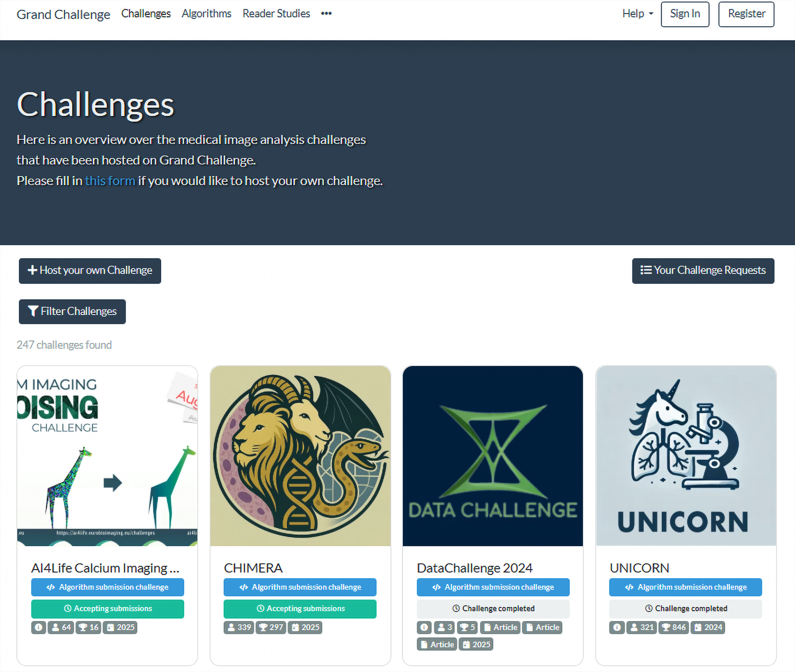Click the Sign In button

pos(685,14)
